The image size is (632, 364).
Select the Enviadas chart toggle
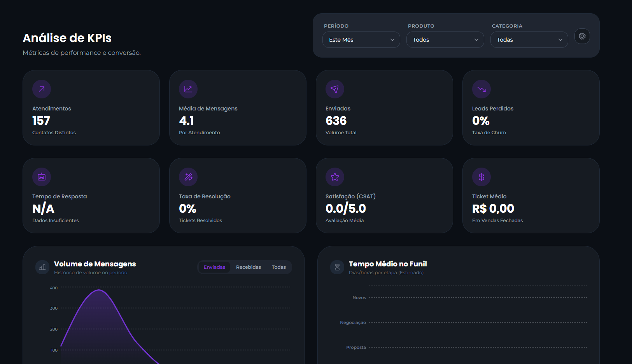point(214,267)
